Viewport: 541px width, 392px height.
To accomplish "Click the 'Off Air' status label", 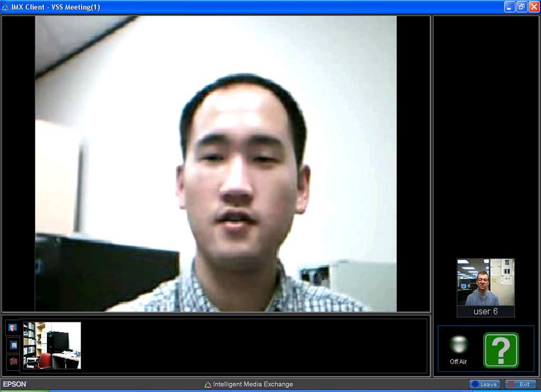I will click(x=458, y=361).
